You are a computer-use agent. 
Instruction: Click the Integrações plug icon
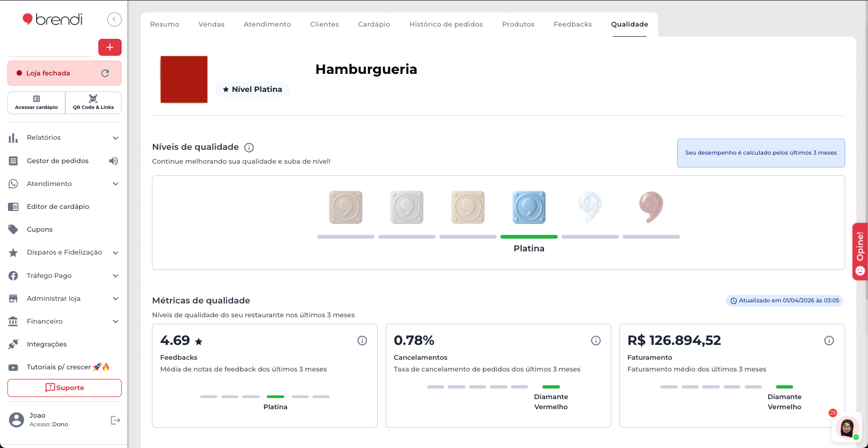coord(13,344)
